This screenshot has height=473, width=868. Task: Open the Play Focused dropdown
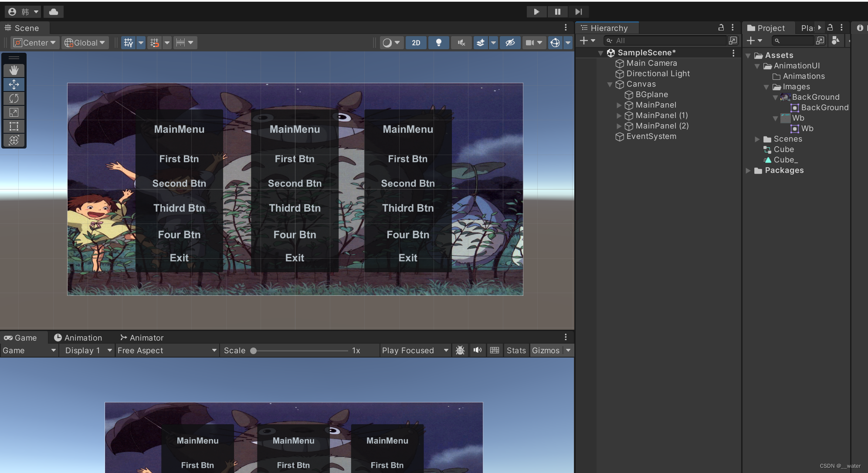coord(415,351)
